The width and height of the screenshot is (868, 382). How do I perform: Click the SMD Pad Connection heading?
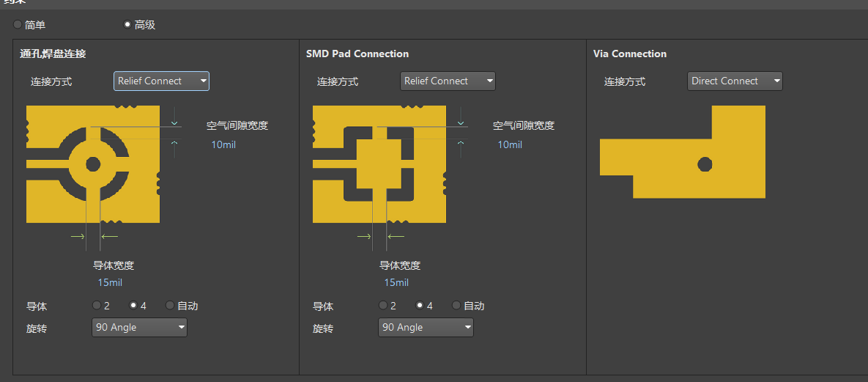point(357,54)
